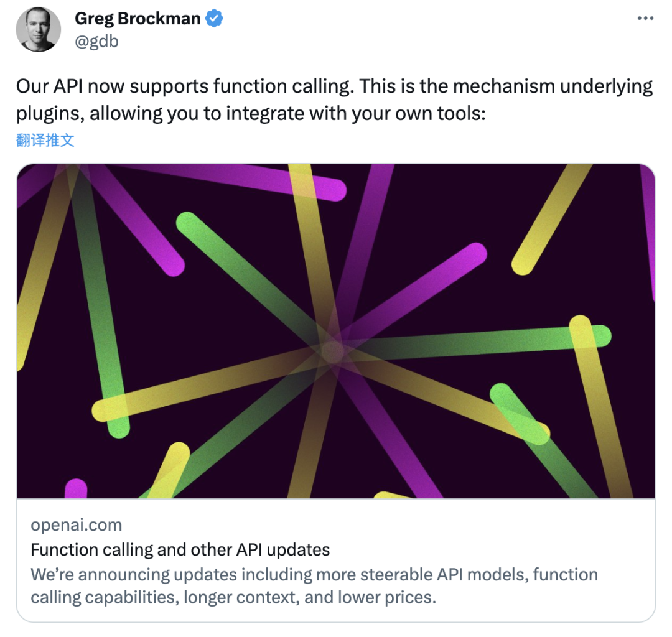Click 'longer context, and lower prices' text line
Viewport: 672px width, 637px height.
[x=310, y=597]
